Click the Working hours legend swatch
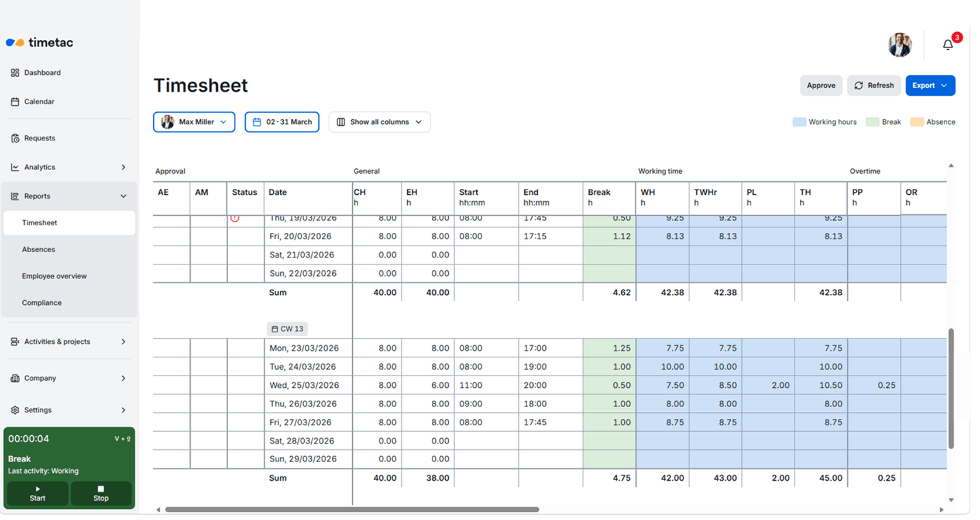 click(799, 122)
